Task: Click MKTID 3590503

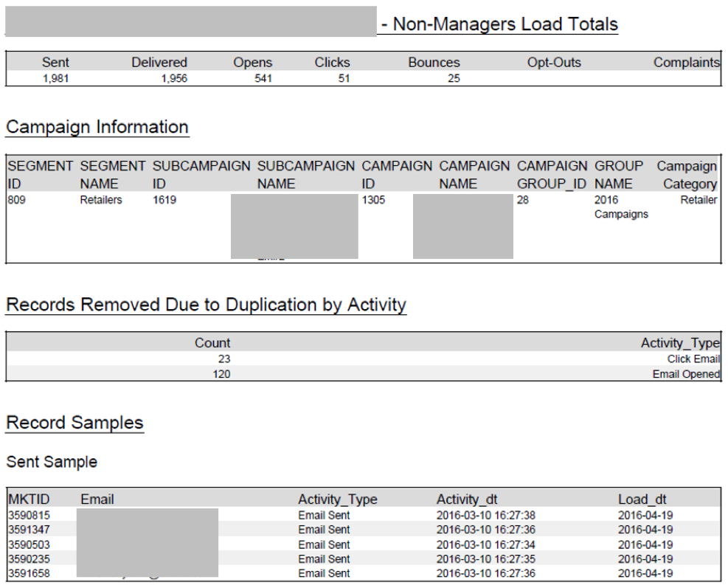Action: coord(29,544)
